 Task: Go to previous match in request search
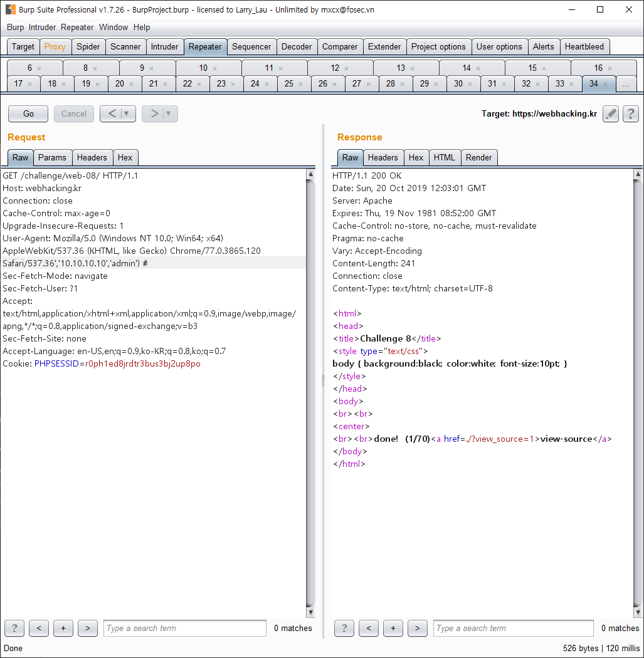tap(39, 628)
